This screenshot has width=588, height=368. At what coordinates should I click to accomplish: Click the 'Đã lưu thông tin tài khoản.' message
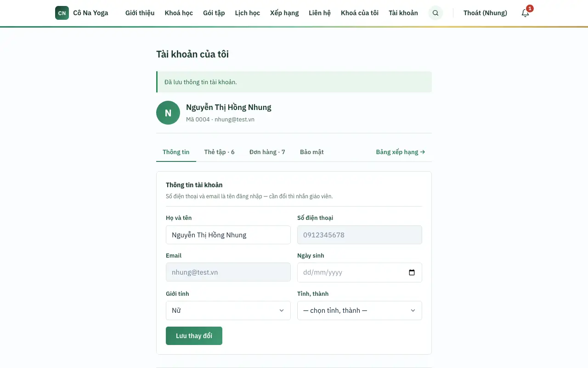201,82
